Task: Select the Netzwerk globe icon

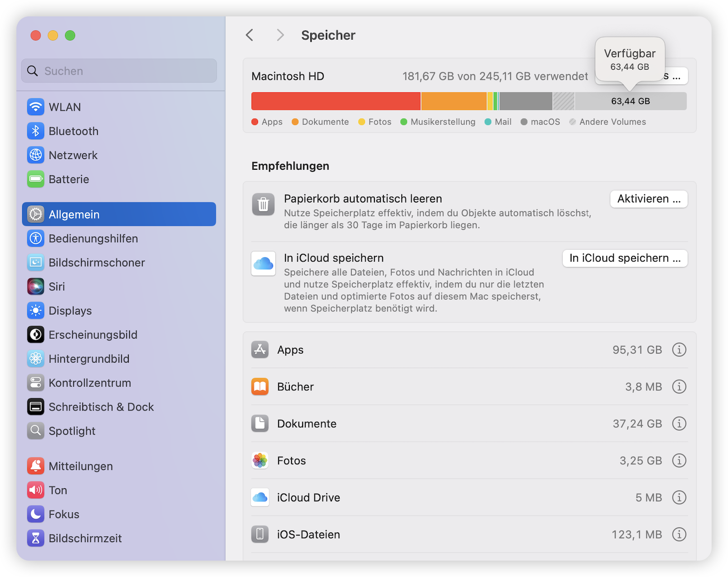Action: click(35, 155)
